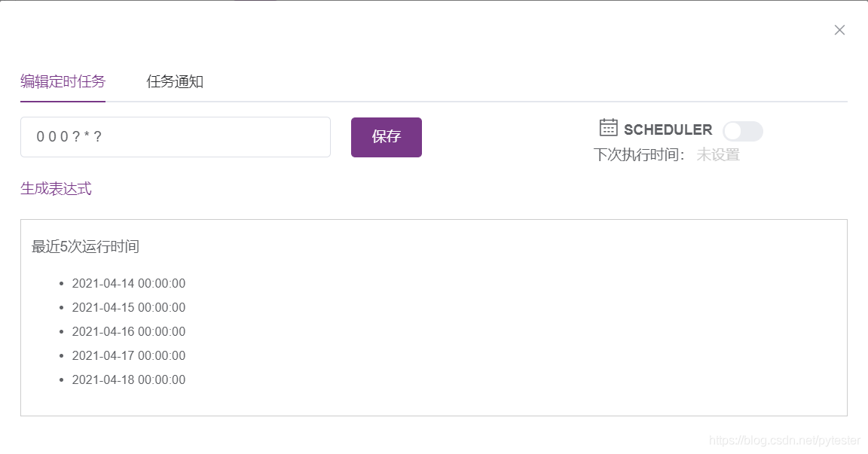The image size is (868, 454).
Task: Click the SCHEDULER label text
Action: pos(668,129)
